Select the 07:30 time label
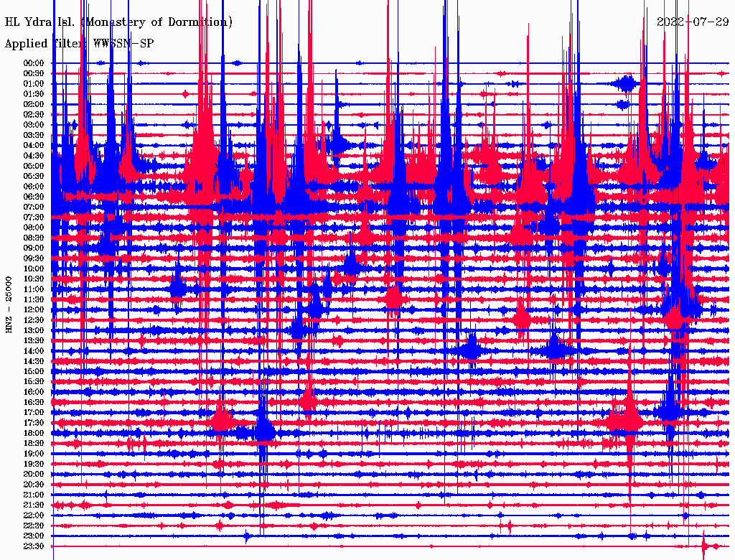This screenshot has width=735, height=560. [33, 218]
